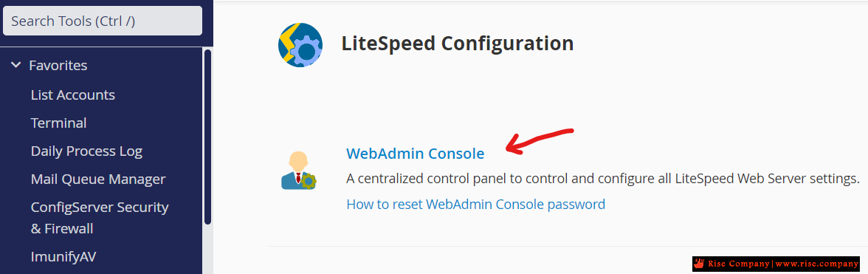Open List Accounts from Favorites

point(73,95)
